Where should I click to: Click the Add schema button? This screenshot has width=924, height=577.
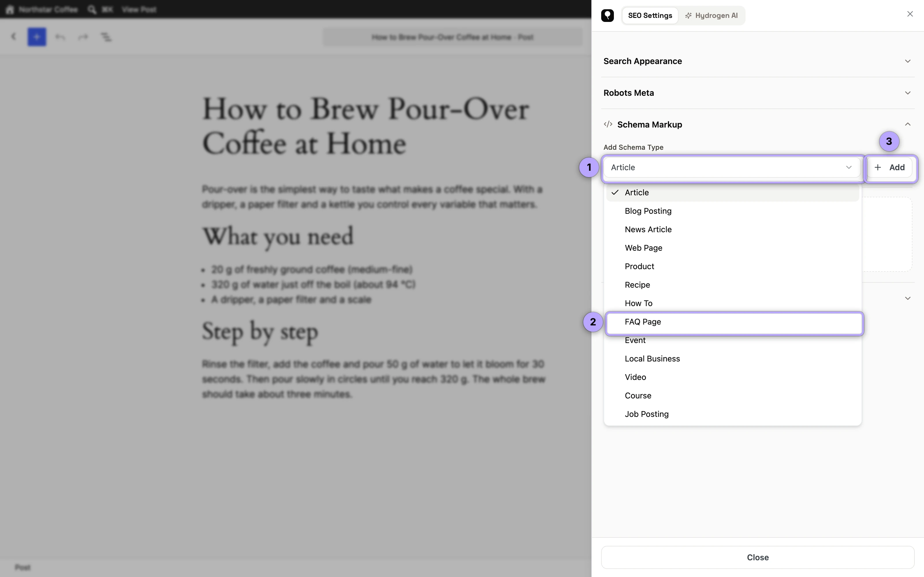[889, 168]
